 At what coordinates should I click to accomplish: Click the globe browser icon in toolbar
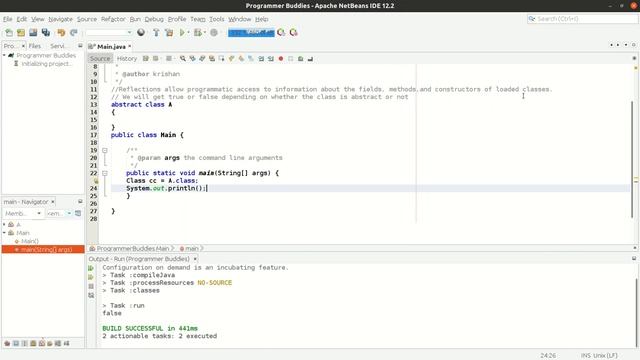pos(141,33)
